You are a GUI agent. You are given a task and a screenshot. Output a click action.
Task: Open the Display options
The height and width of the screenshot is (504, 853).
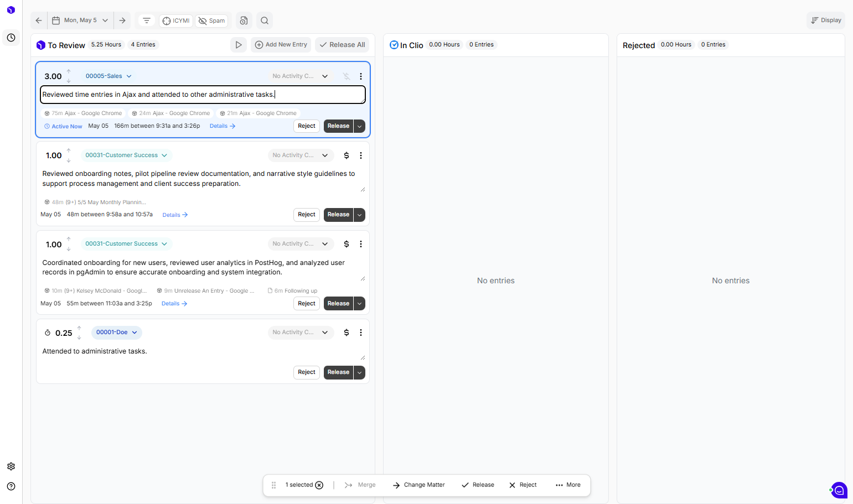pyautogui.click(x=826, y=20)
